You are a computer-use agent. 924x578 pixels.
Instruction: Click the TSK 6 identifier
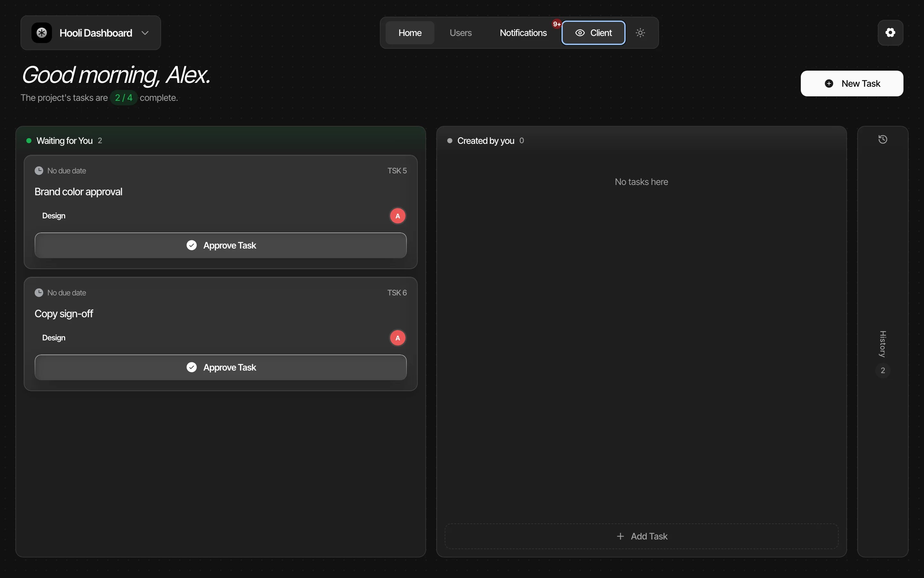397,293
